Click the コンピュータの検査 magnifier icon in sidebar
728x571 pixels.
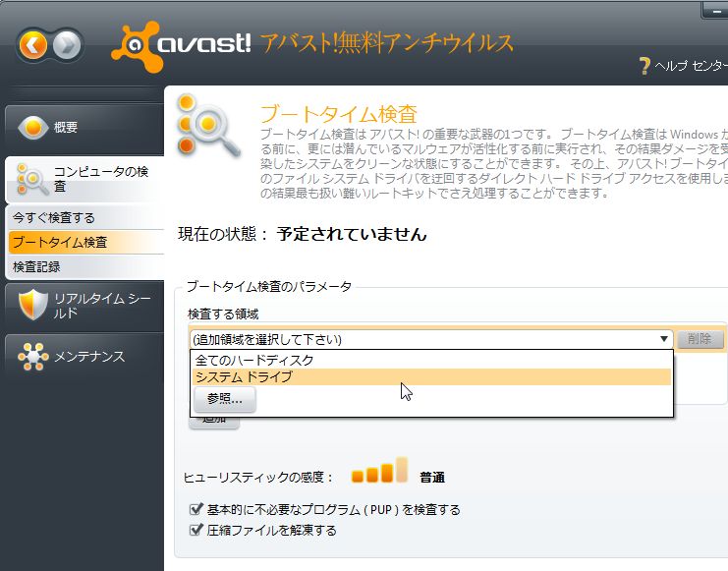(32, 179)
